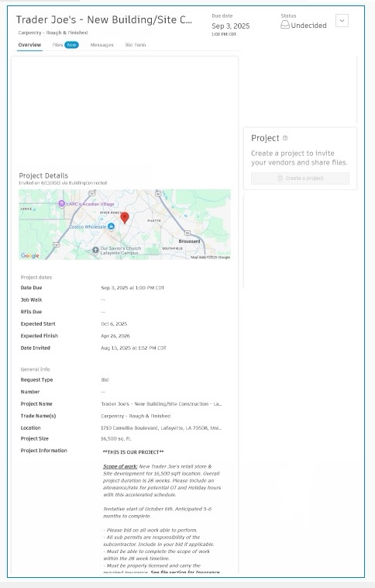Click the Location address 1710 Camellia Boulevard
This screenshot has width=375, height=588.
coord(161,427)
